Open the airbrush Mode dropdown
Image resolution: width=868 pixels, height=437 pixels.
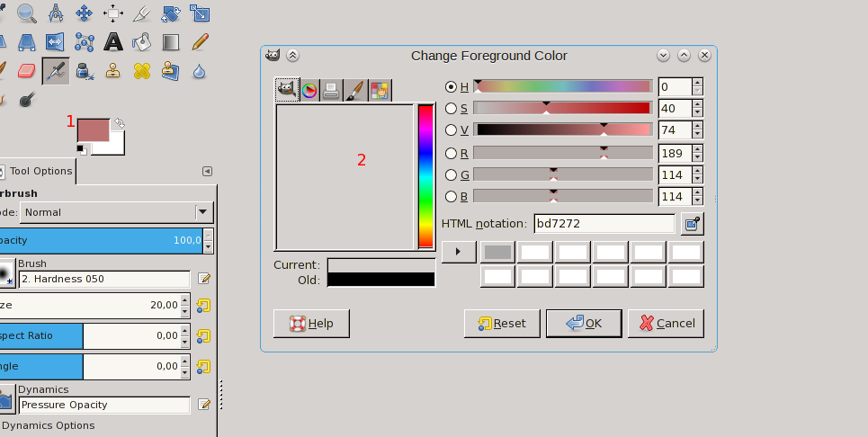[204, 212]
